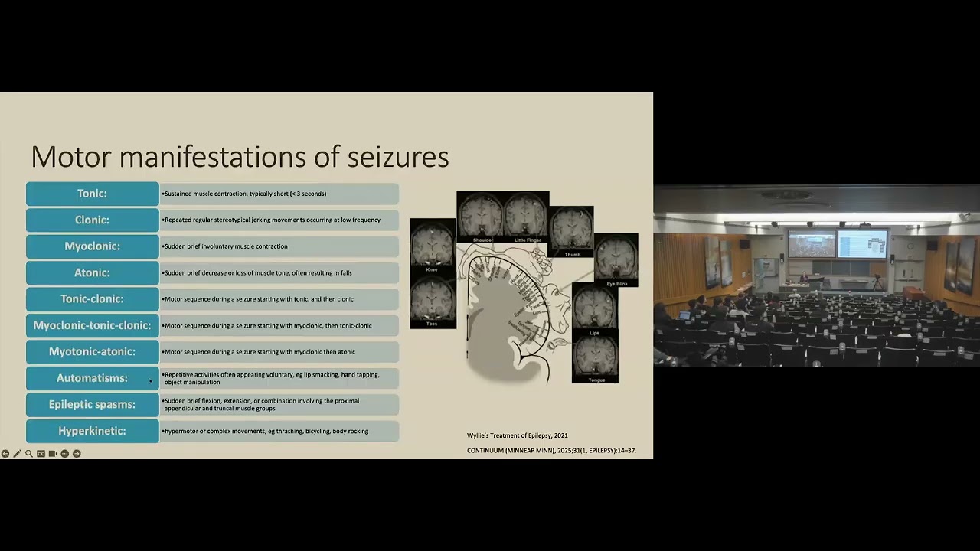This screenshot has height=551, width=980.
Task: Select the 'Epileptic spasms:' term box
Action: (x=92, y=405)
